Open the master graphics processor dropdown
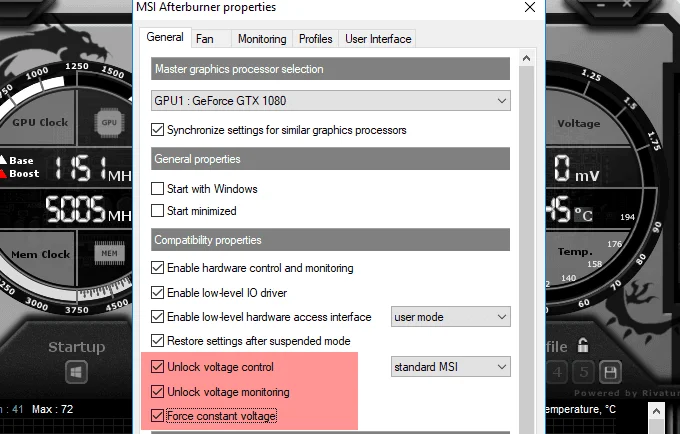The height and width of the screenshot is (434, 680). (x=330, y=100)
